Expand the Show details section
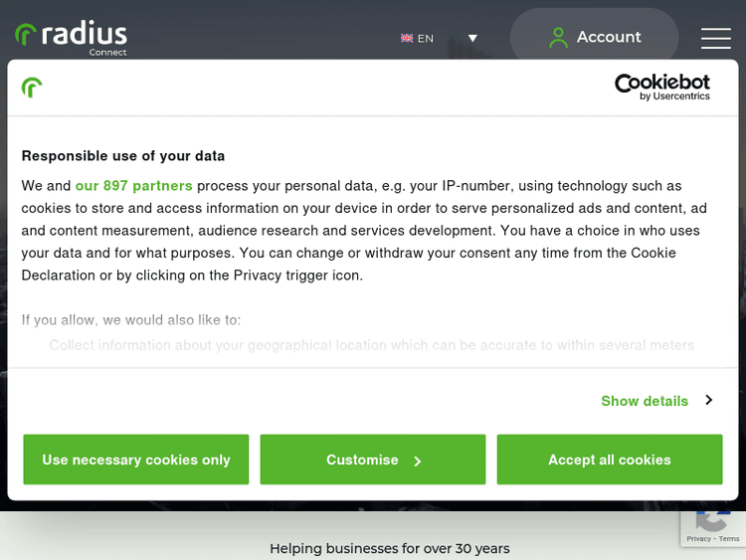Viewport: 746px width, 560px height. [645, 401]
